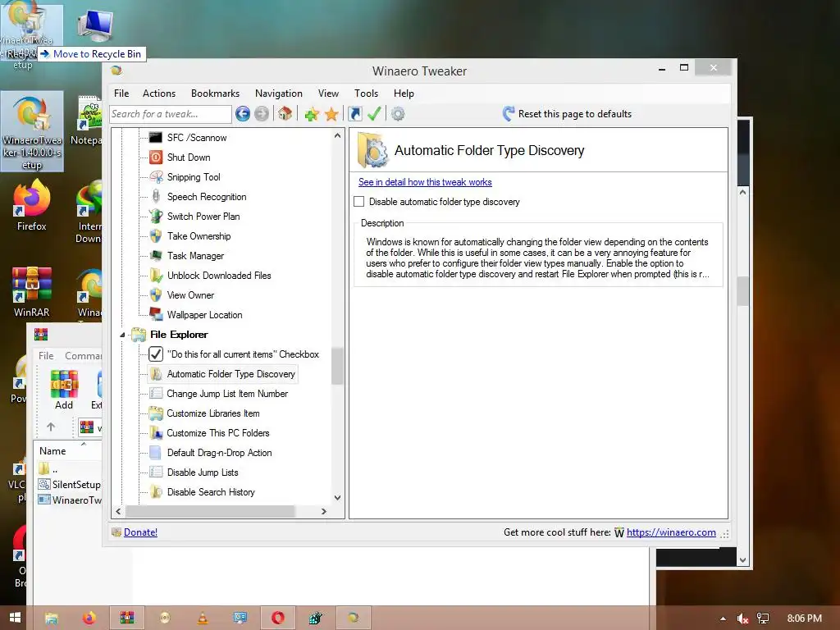The width and height of the screenshot is (840, 630).
Task: Add bookmark with green plus star icon
Action: pos(312,113)
